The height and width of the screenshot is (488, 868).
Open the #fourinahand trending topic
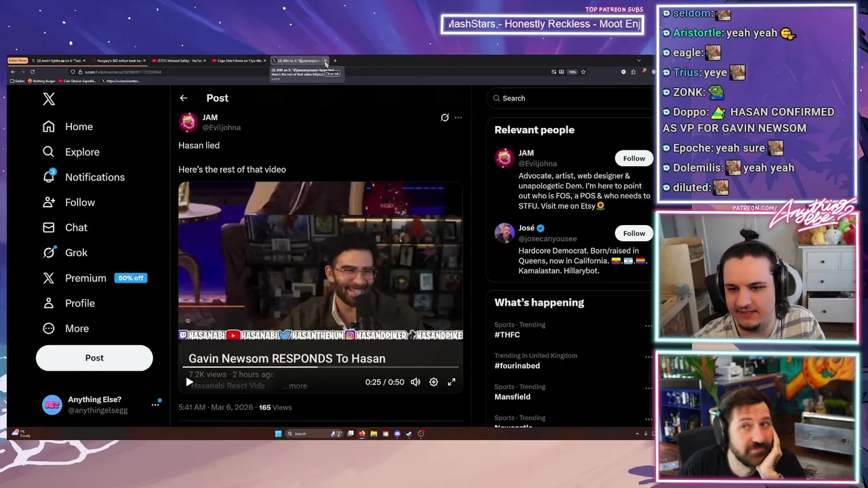pyautogui.click(x=517, y=366)
